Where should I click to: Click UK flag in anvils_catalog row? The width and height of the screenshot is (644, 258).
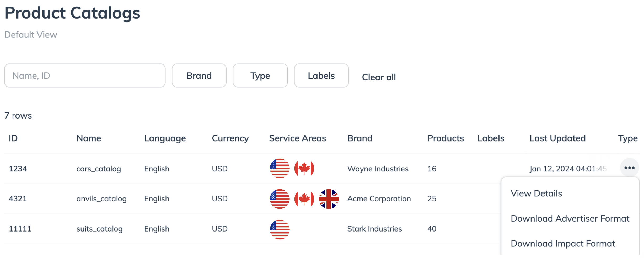(329, 199)
